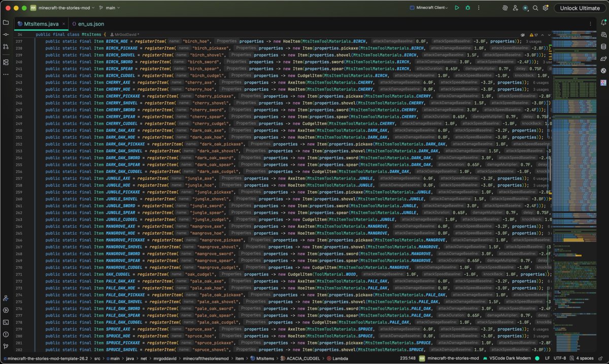The height and width of the screenshot is (364, 609).
Task: Click the Unlock Ultimate button
Action: click(579, 8)
